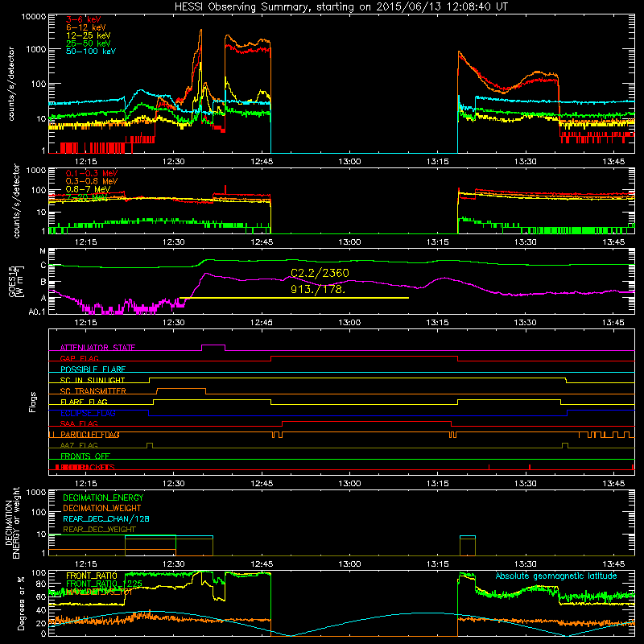Screen dimensions: 644x644
Task: Click the '13:00' time tick under the top panel
Action: coord(349,162)
